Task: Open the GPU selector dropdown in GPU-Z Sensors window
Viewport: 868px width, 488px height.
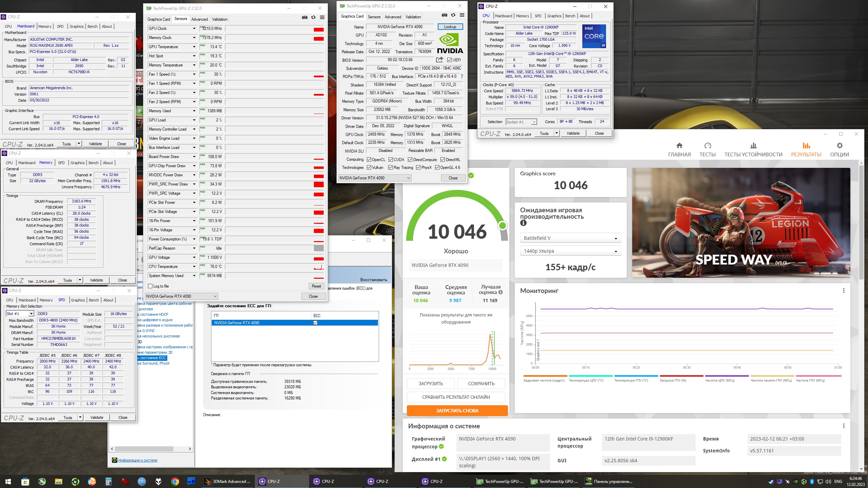Action: click(x=181, y=296)
